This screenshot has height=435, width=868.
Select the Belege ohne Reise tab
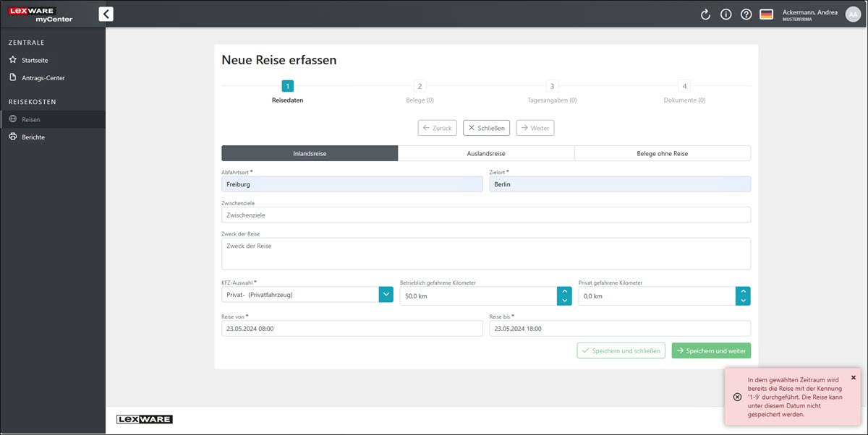click(662, 153)
